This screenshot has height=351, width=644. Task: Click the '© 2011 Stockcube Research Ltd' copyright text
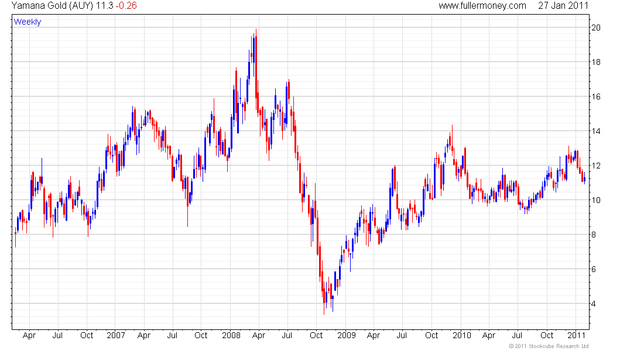(549, 346)
